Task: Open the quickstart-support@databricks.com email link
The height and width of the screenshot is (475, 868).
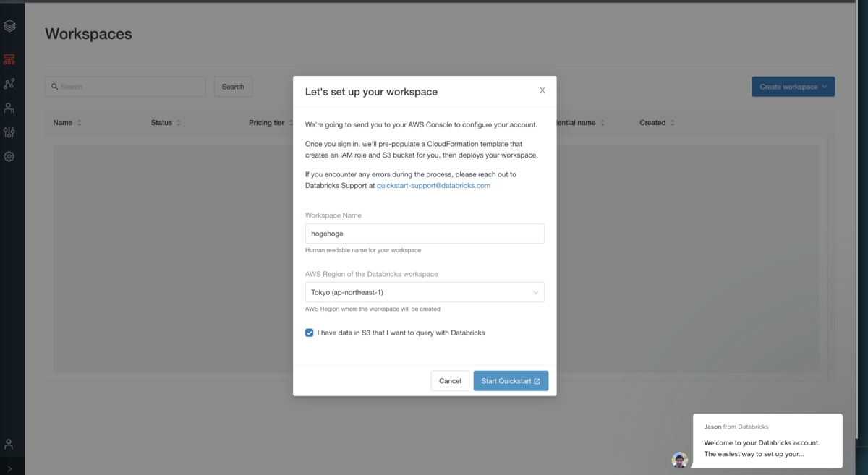Action: (x=433, y=186)
